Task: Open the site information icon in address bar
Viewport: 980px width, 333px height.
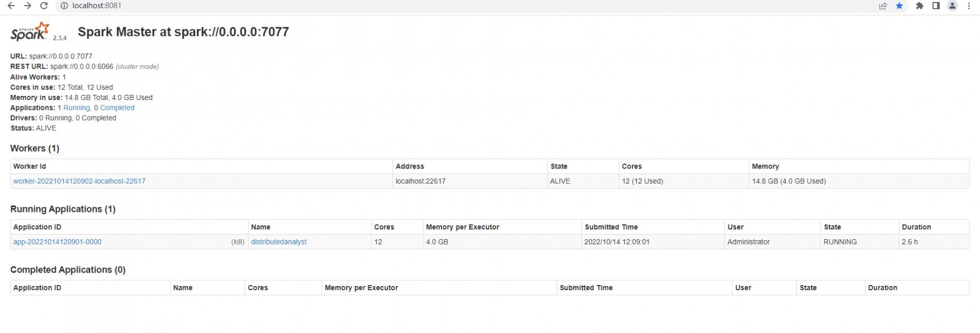Action: tap(64, 6)
